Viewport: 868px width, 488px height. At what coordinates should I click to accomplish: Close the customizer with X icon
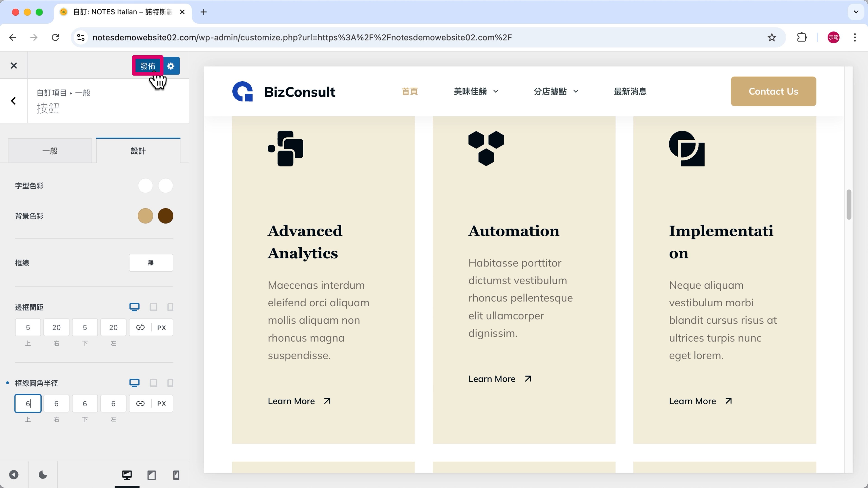[x=14, y=66]
